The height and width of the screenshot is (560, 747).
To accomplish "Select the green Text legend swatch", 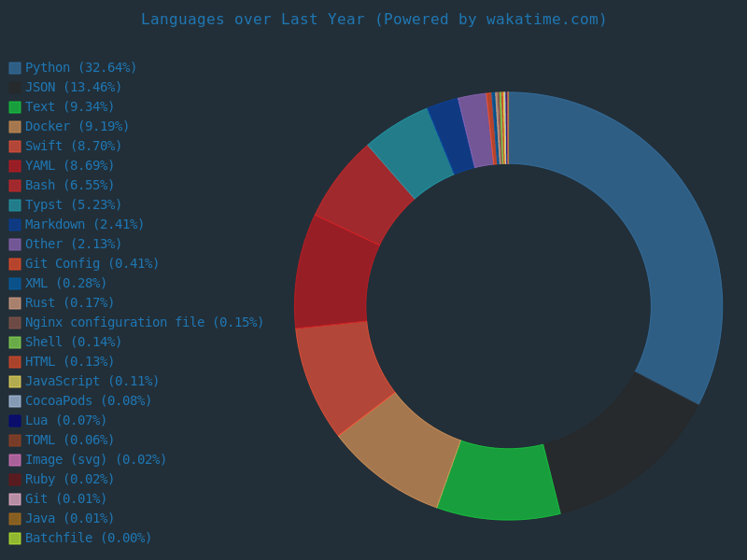I will 15,107.
